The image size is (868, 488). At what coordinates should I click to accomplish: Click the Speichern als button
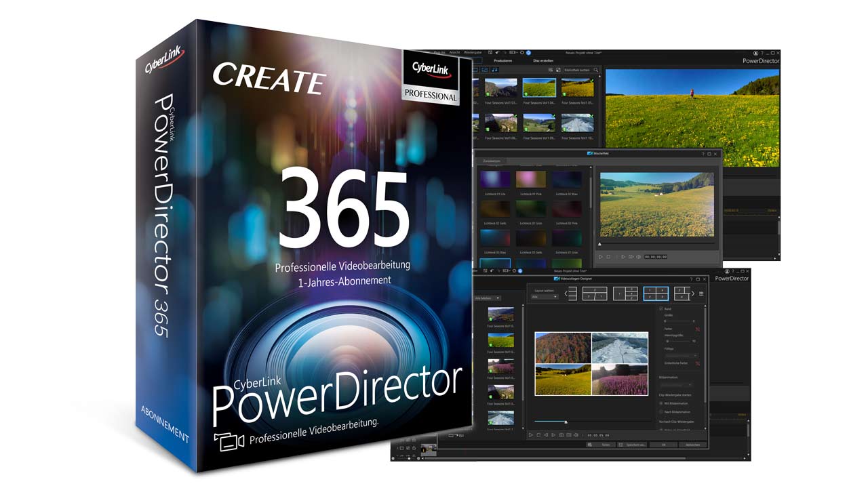pos(632,445)
